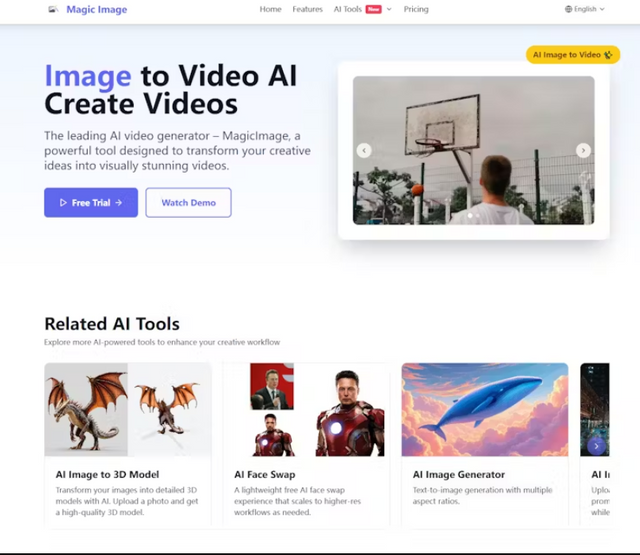Screen dimensions: 640x555
Task: Click the play icon on Free Trial
Action: tap(63, 202)
